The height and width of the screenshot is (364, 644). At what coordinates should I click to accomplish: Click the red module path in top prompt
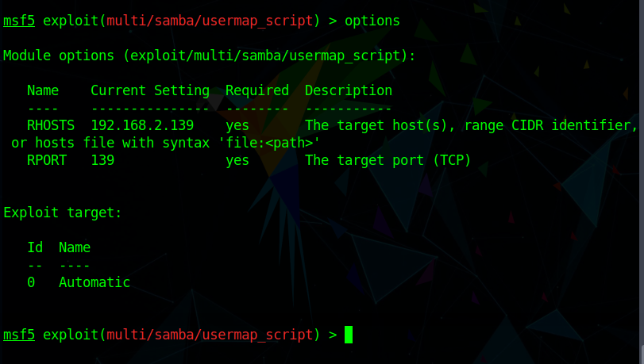210,21
